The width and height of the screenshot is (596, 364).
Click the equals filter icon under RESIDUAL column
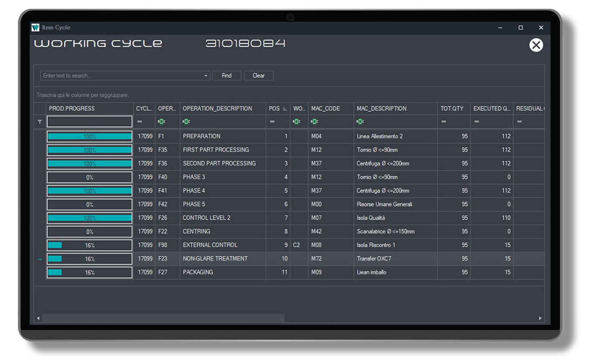pos(519,122)
